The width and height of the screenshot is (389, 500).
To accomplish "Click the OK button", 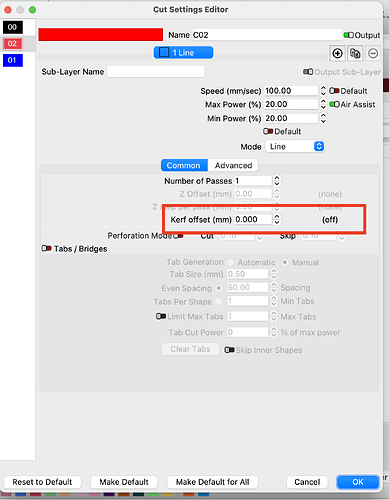I will [358, 482].
